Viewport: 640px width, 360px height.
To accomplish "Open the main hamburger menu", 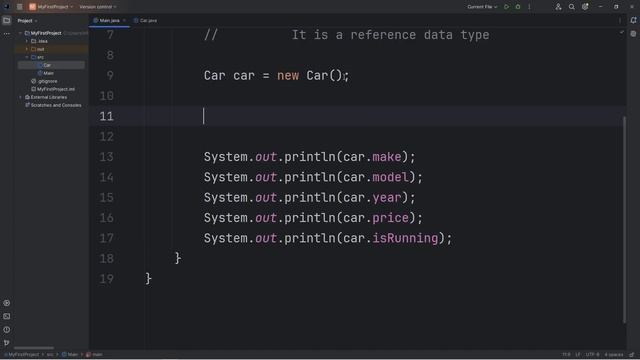I will pos(20,7).
